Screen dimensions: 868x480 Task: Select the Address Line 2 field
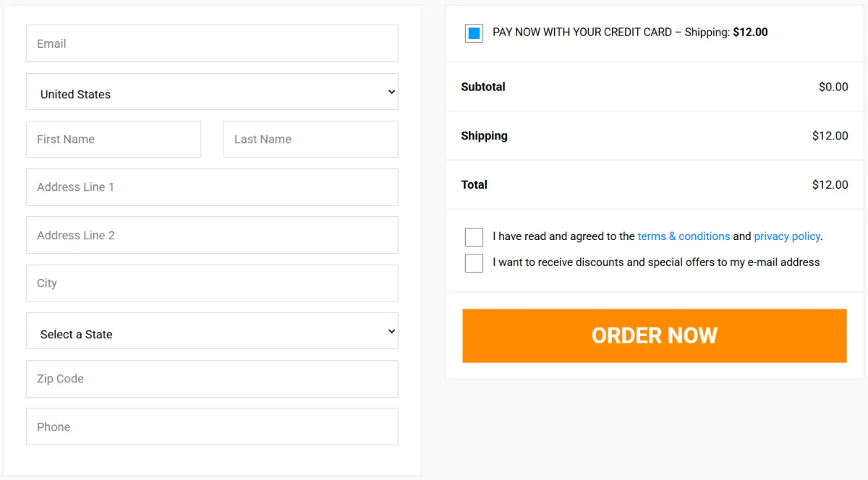(x=212, y=234)
